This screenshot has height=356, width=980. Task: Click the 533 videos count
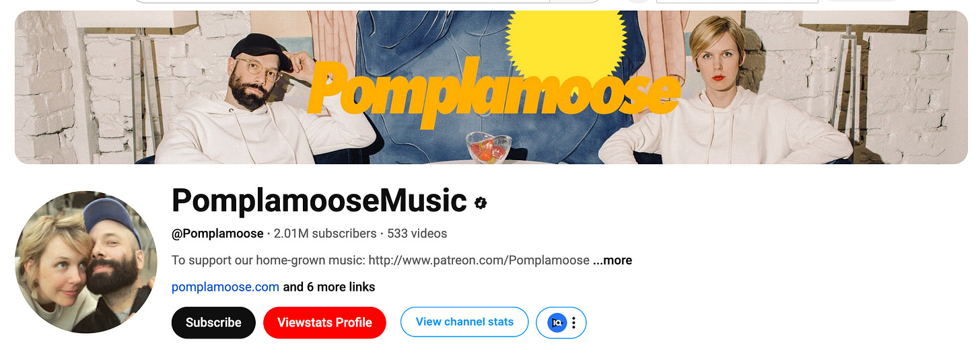click(417, 234)
